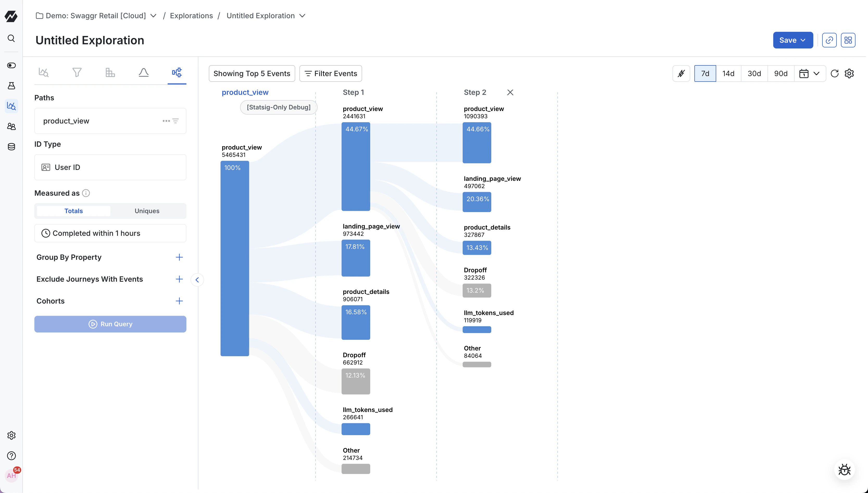Open the Explorations breadcrumb
This screenshot has width=868, height=493.
[191, 16]
